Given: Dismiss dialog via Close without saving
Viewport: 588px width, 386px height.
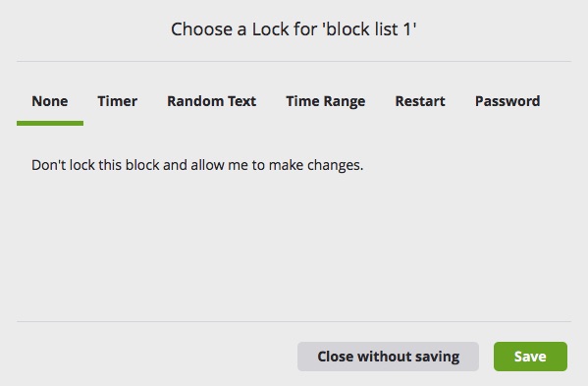Looking at the screenshot, I should (x=388, y=357).
